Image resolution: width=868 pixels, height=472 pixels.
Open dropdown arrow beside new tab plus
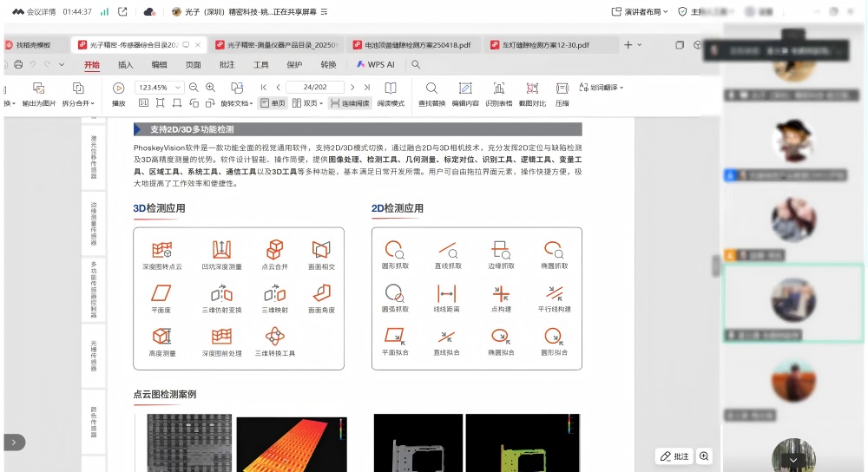[x=640, y=45]
